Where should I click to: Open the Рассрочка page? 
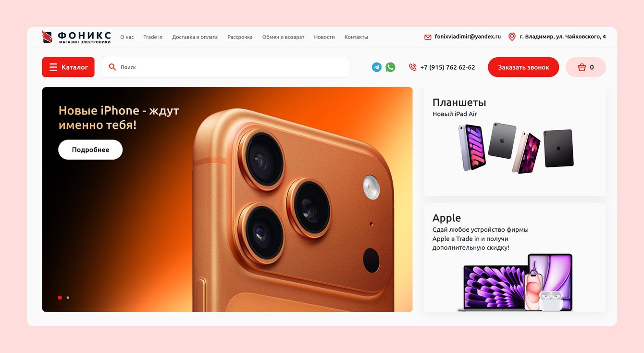(x=240, y=37)
